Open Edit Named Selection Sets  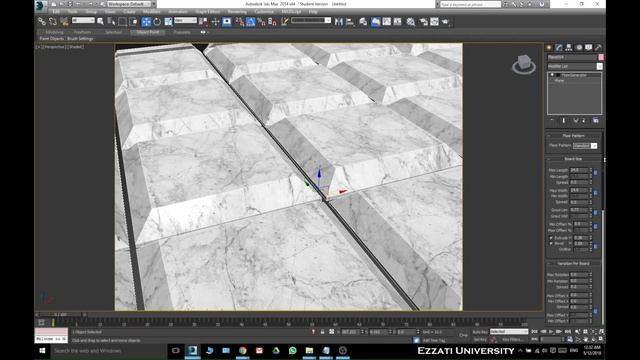tap(284, 22)
